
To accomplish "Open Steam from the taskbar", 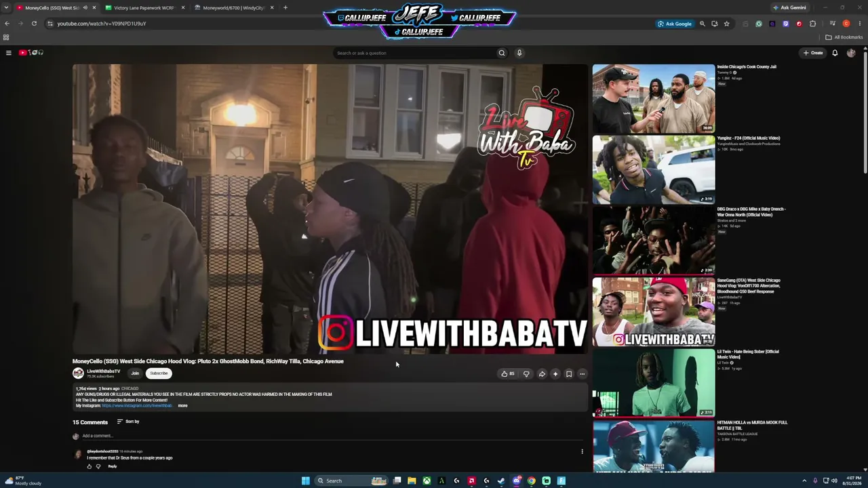I will pos(501,481).
